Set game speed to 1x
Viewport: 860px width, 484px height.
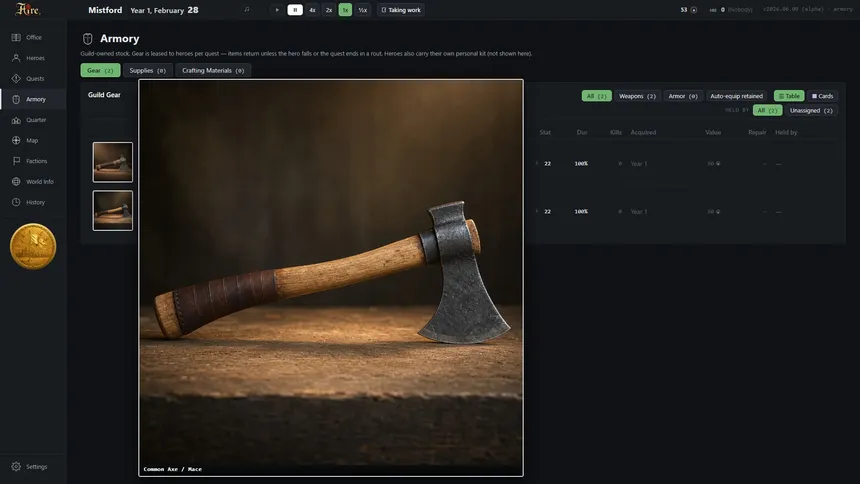click(x=345, y=10)
